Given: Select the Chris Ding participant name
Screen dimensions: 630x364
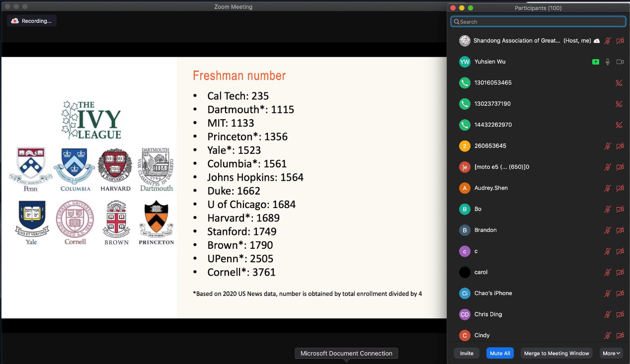Looking at the screenshot, I should (x=488, y=314).
